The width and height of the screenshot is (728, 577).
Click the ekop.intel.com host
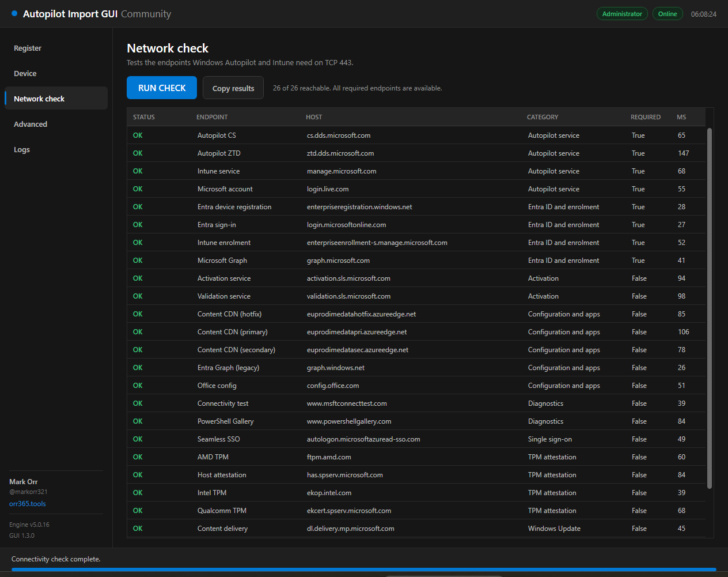(329, 493)
